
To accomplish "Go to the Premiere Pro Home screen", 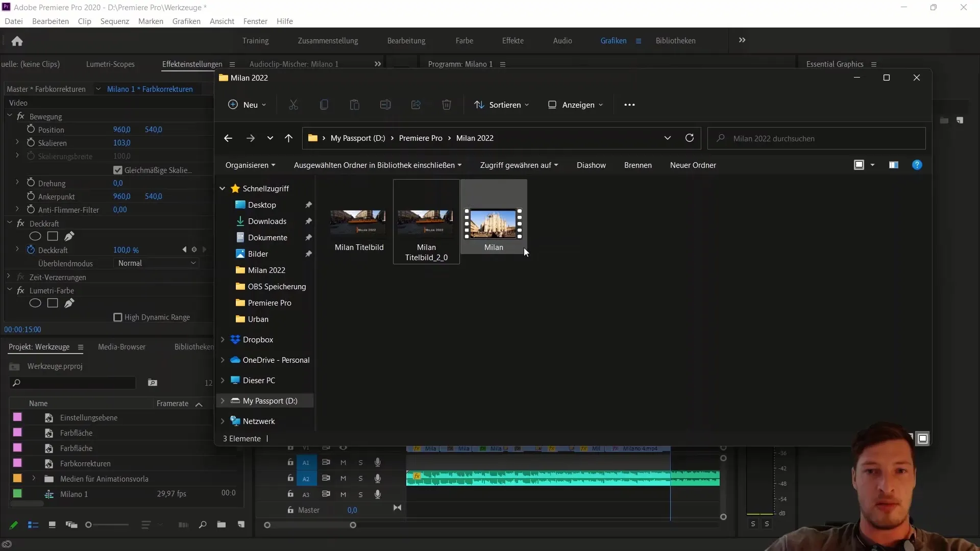I will [17, 41].
